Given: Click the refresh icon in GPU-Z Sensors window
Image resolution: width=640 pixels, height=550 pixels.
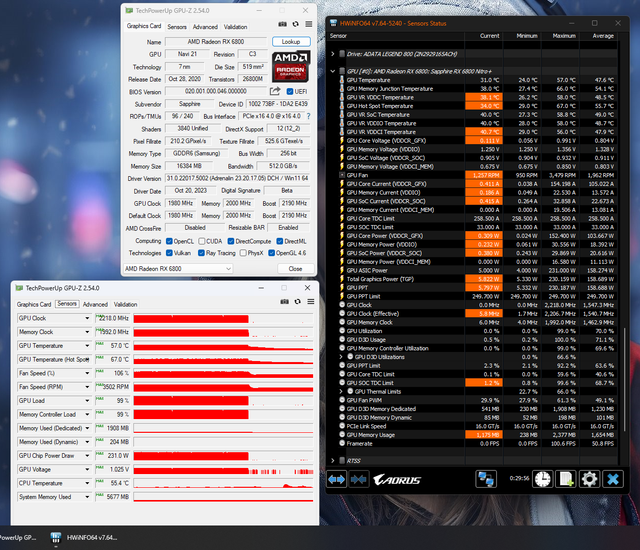Looking at the screenshot, I should pyautogui.click(x=298, y=302).
